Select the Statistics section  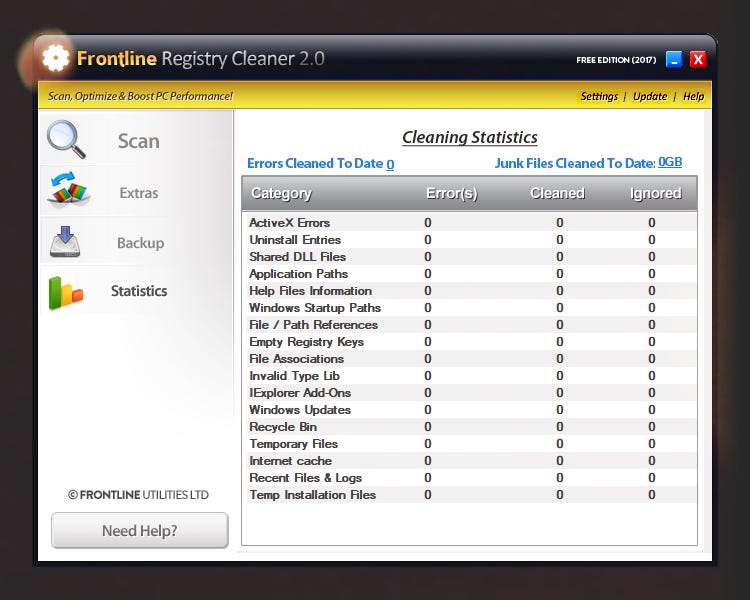tap(136, 291)
